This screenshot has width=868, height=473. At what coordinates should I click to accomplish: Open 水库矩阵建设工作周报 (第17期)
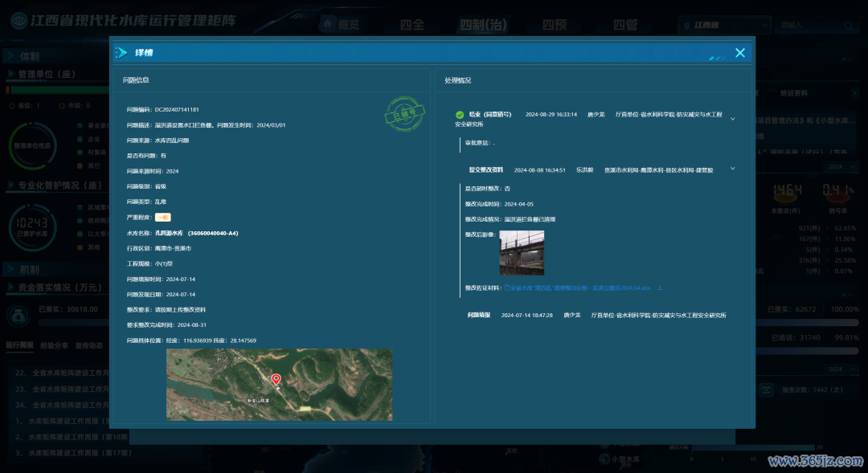74,453
